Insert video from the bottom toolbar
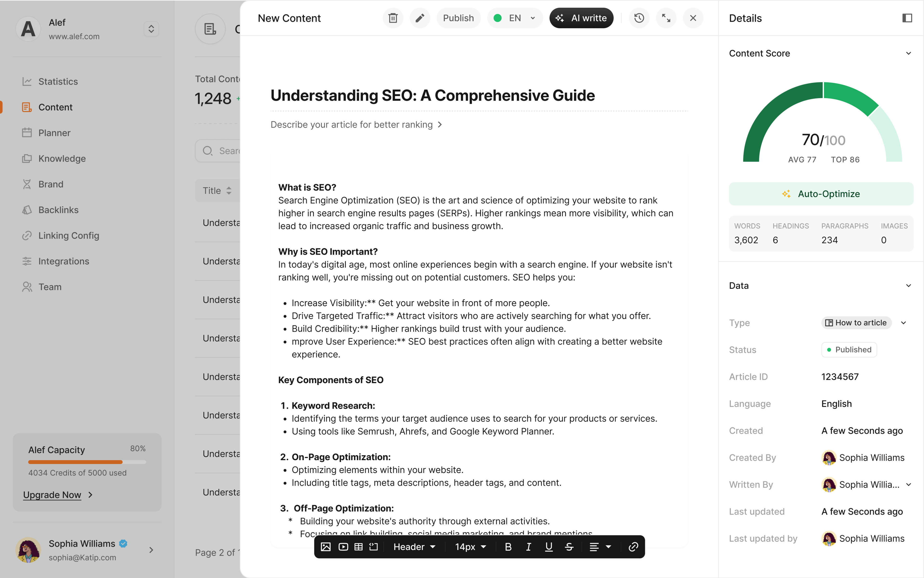 [343, 547]
